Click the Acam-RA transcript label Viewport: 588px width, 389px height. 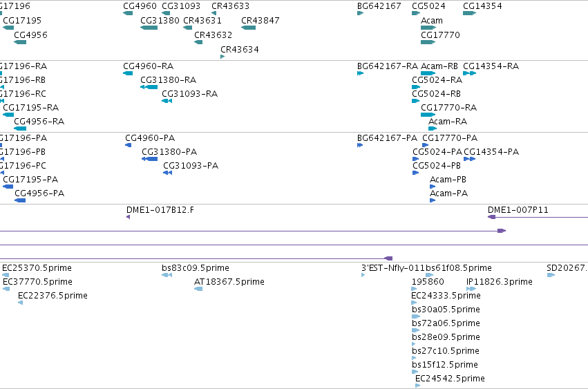(448, 122)
